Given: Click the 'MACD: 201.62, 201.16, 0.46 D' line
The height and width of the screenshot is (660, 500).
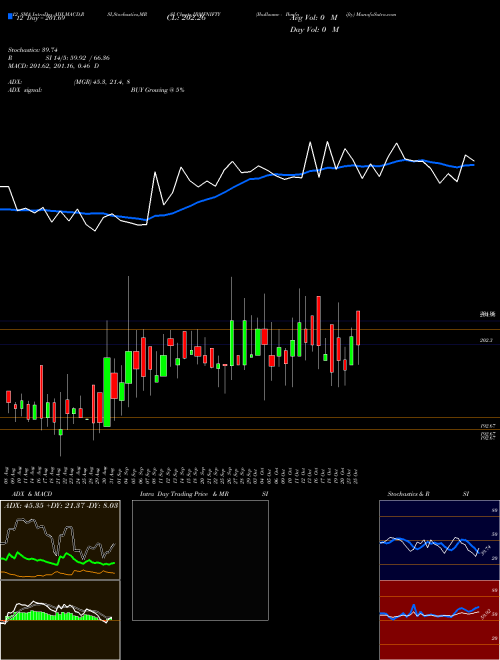Looking at the screenshot, I should [53, 66].
